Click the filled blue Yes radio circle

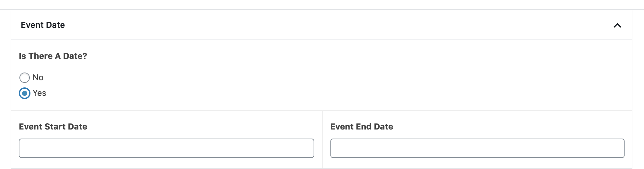coord(25,93)
